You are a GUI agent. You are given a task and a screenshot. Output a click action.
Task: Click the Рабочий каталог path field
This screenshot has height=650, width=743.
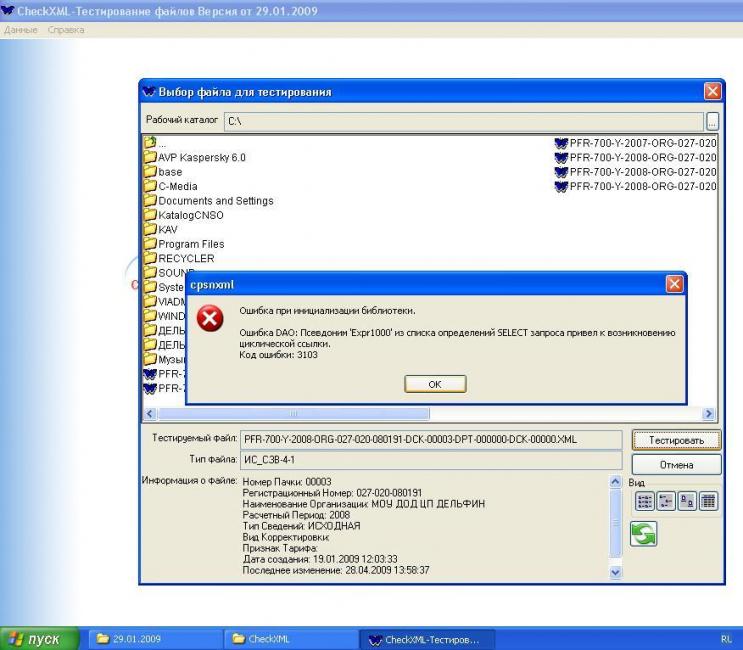pyautogui.click(x=460, y=121)
